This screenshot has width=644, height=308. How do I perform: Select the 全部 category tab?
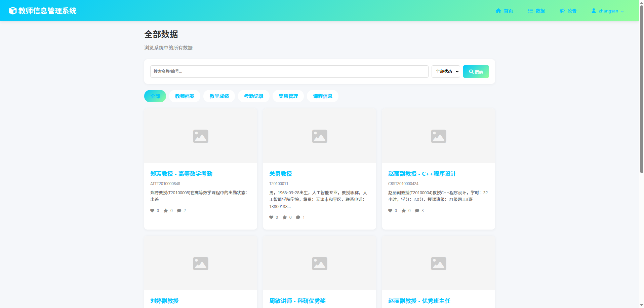coord(155,96)
